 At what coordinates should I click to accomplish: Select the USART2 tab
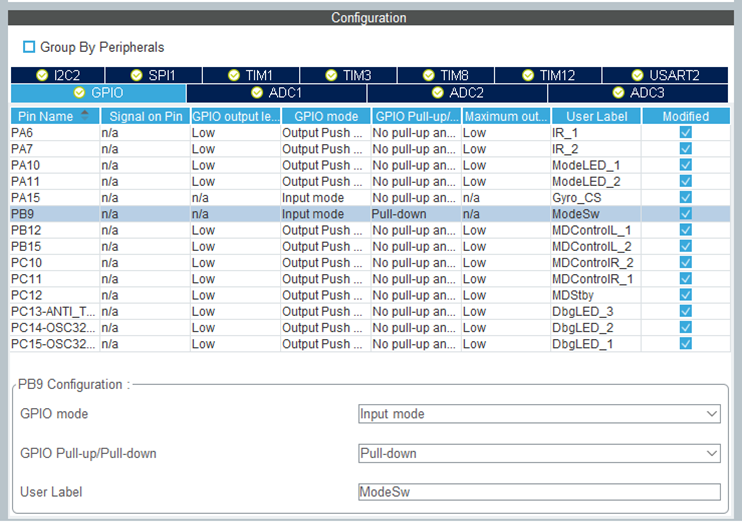pyautogui.click(x=665, y=75)
